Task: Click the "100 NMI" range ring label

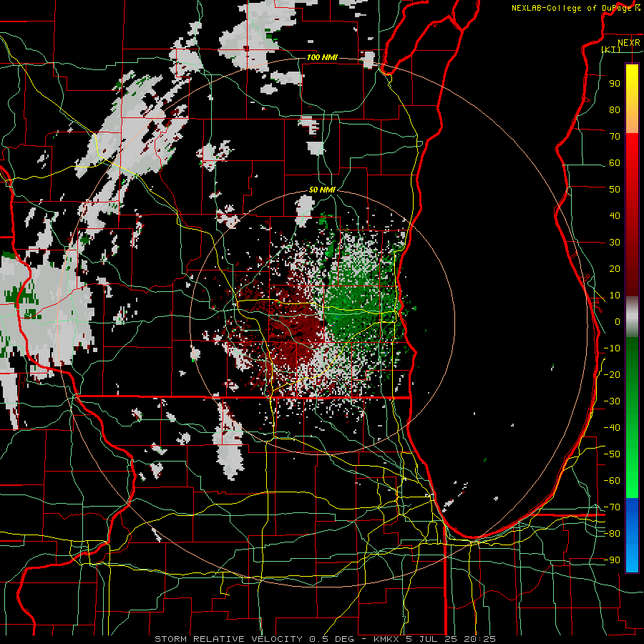Action: point(322,57)
